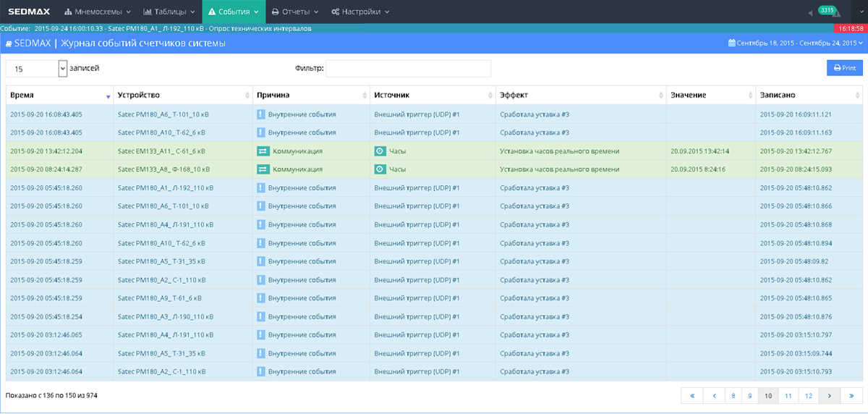Click the SEDMAX logo
Screen dimensions: 868x414
[x=27, y=12]
